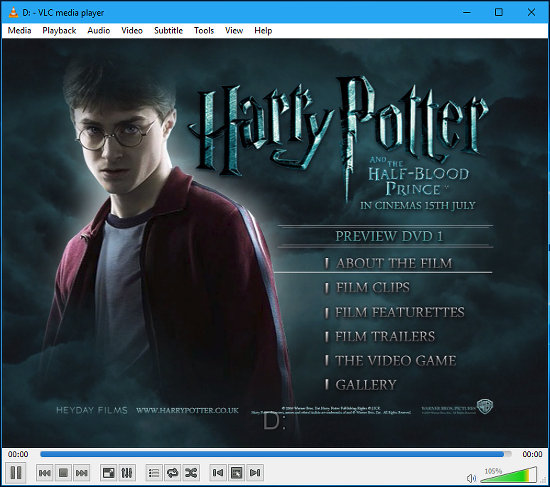The image size is (550, 487).
Task: Minimize the VLC window
Action: pyautogui.click(x=467, y=12)
